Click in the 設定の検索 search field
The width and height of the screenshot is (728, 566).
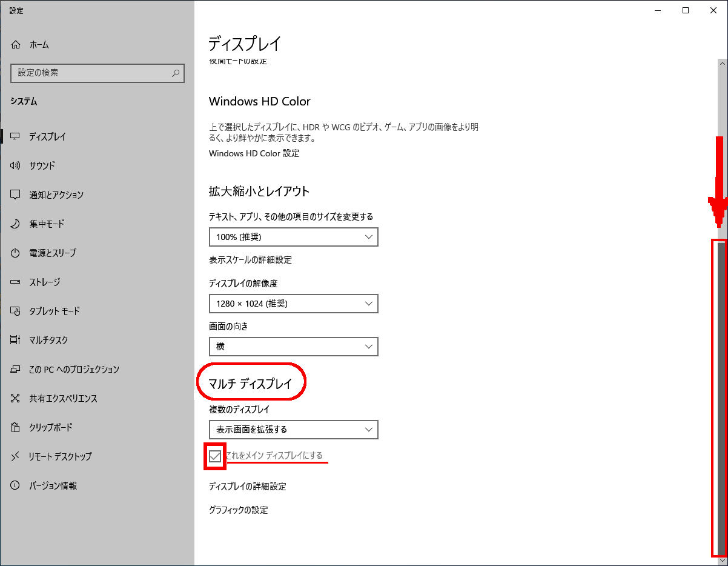coord(91,73)
